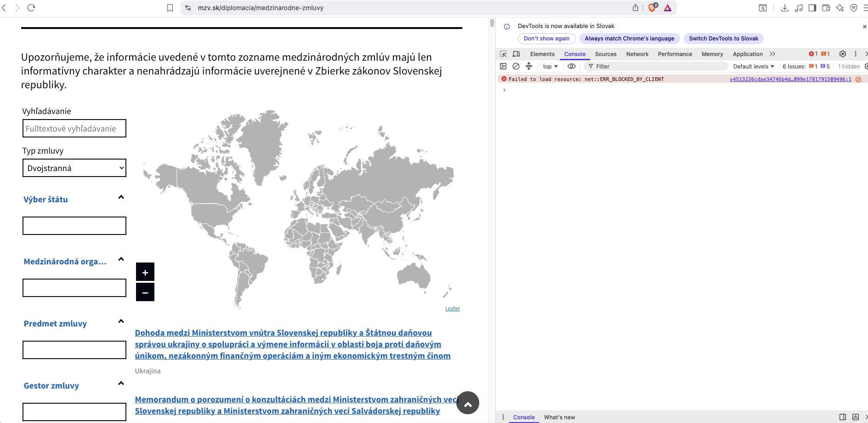This screenshot has width=868, height=423.
Task: Open the drawer three-dot menu beside Console
Action: click(503, 417)
